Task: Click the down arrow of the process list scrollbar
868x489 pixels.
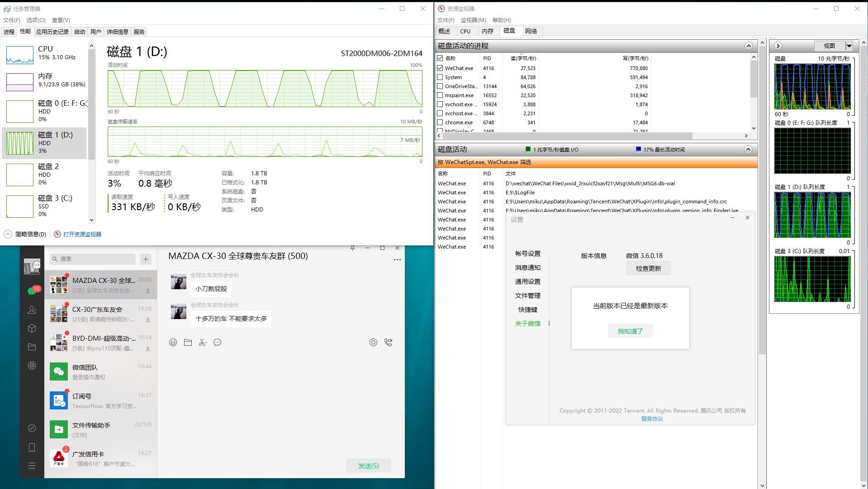Action: click(x=754, y=128)
